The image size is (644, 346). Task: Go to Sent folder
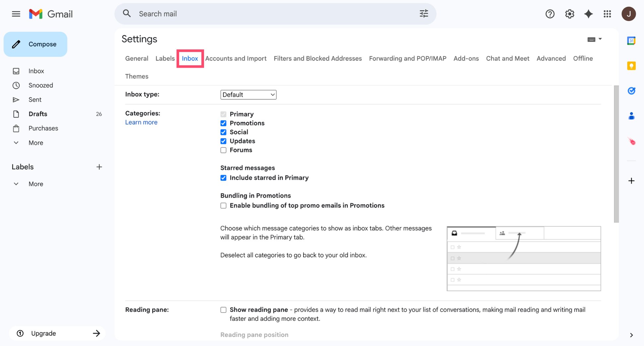tap(35, 100)
